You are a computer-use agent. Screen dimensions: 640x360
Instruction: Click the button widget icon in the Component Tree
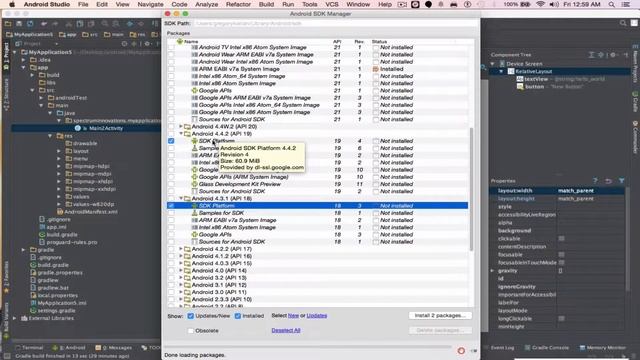click(520, 87)
